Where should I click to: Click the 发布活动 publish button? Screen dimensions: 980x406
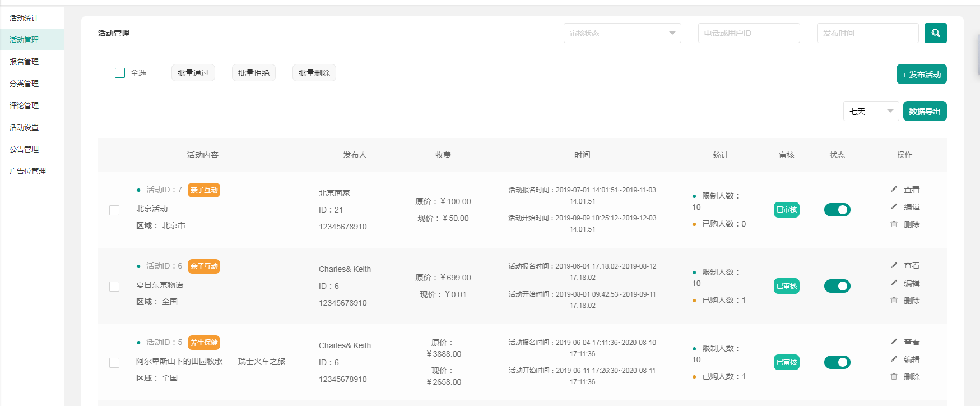(921, 75)
